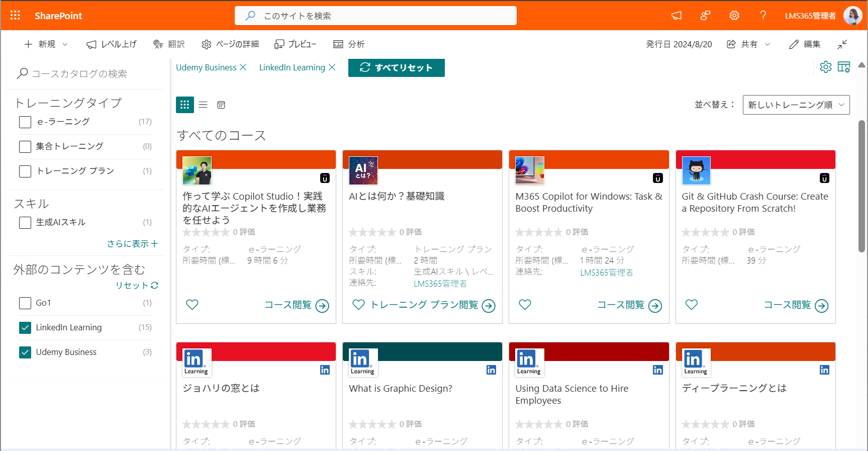Open コース閲覧 for Copilot Studio course
868x451 pixels.
(x=297, y=305)
